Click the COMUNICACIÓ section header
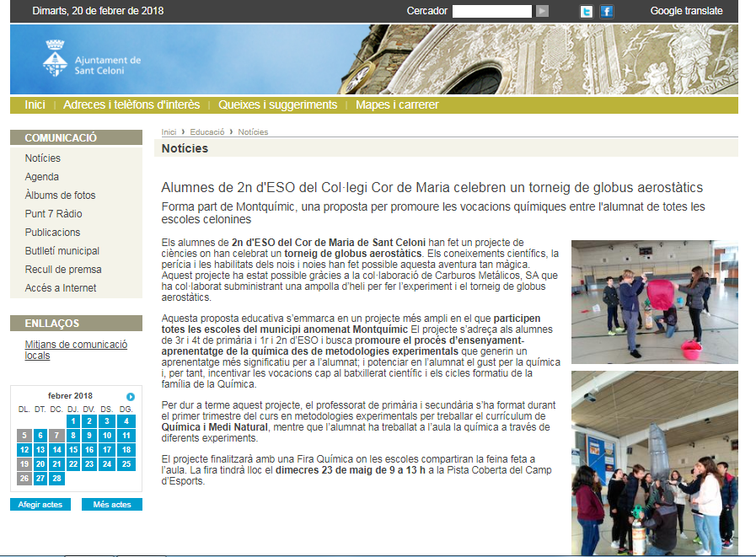This screenshot has height=557, width=756. 76,137
